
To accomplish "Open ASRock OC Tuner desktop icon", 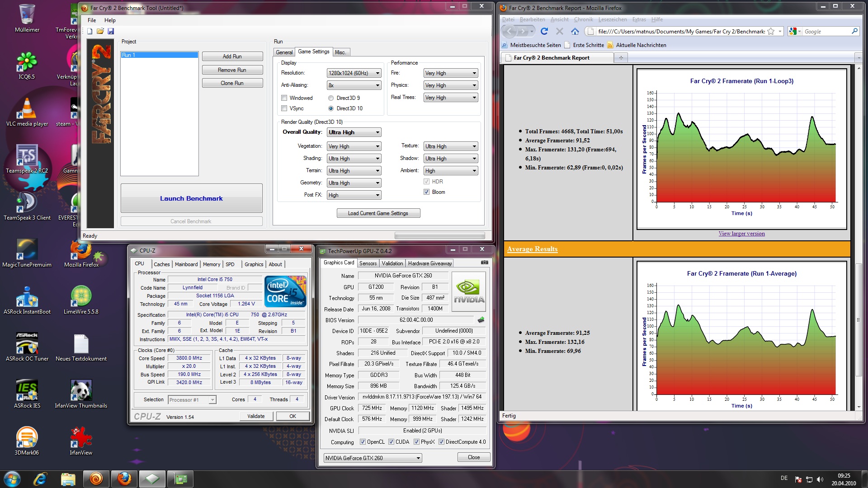I will [27, 347].
